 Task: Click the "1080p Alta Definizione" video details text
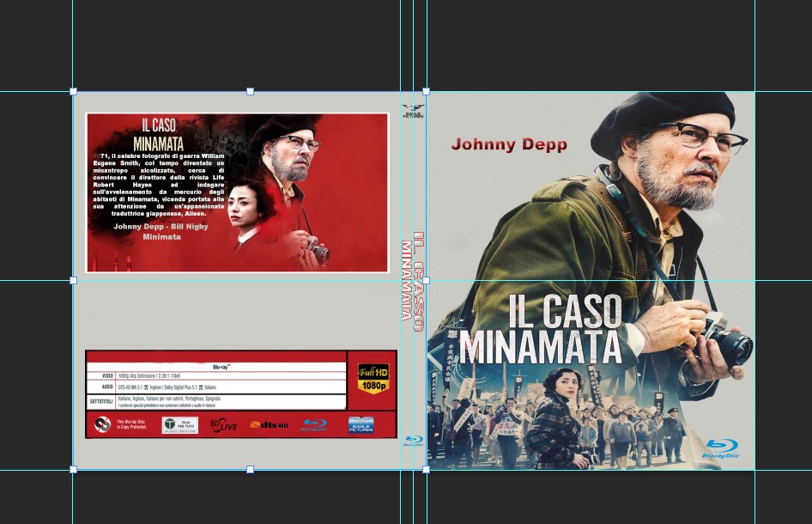click(x=149, y=375)
